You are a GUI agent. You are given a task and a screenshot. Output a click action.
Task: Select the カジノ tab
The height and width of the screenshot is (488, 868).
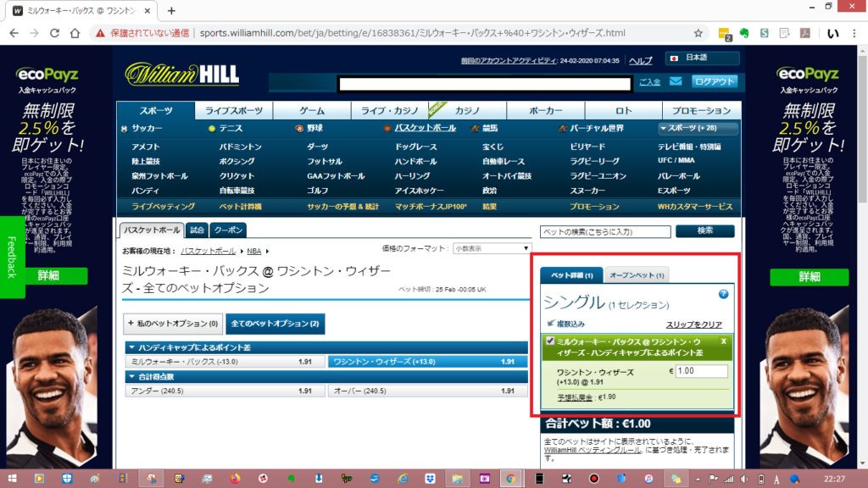468,111
